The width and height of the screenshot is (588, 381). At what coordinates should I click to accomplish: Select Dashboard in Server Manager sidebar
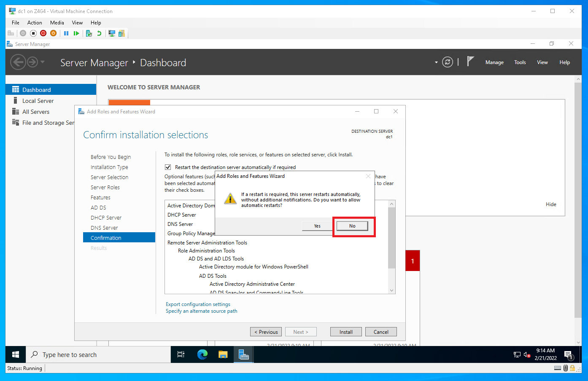(51, 90)
